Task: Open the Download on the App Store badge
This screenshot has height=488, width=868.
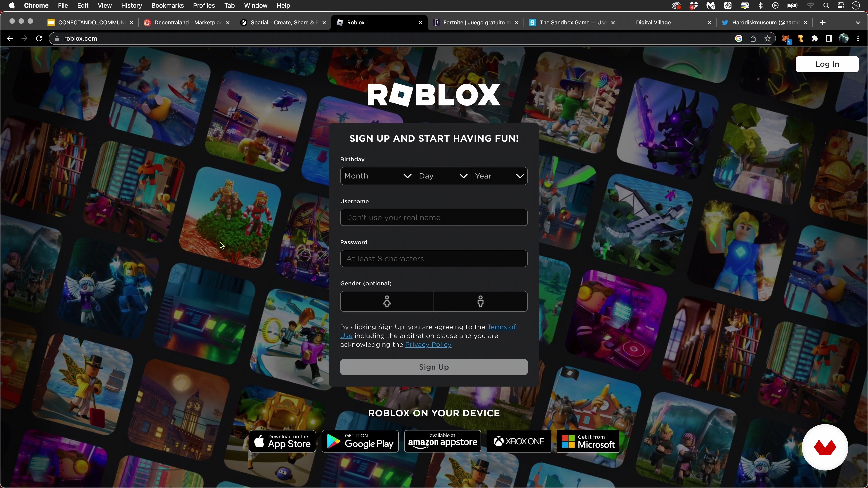Action: [282, 441]
